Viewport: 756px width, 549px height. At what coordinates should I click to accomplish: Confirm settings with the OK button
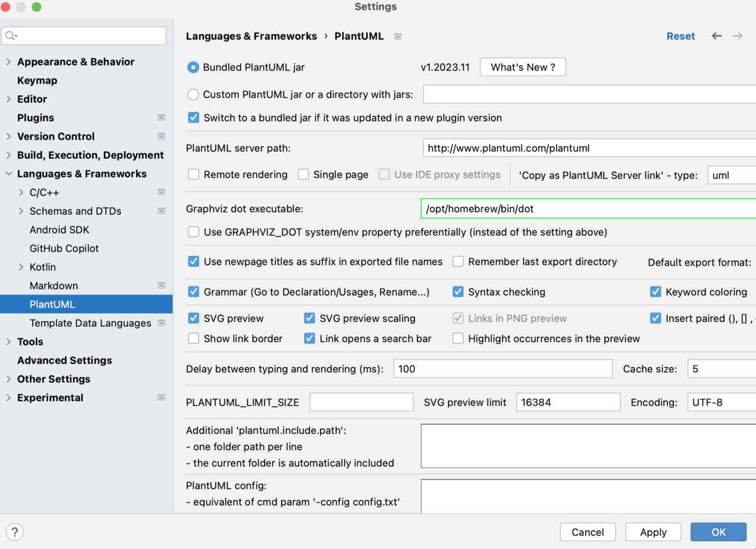(x=719, y=532)
